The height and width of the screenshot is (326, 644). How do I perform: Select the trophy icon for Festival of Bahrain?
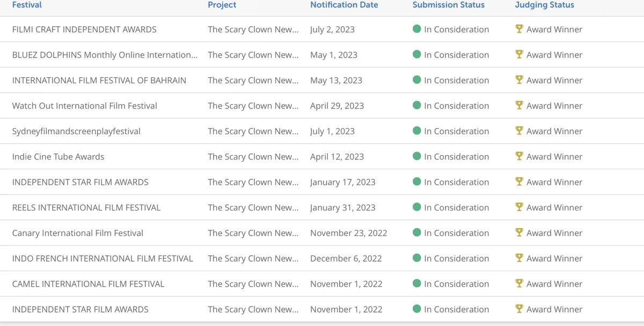coord(519,79)
